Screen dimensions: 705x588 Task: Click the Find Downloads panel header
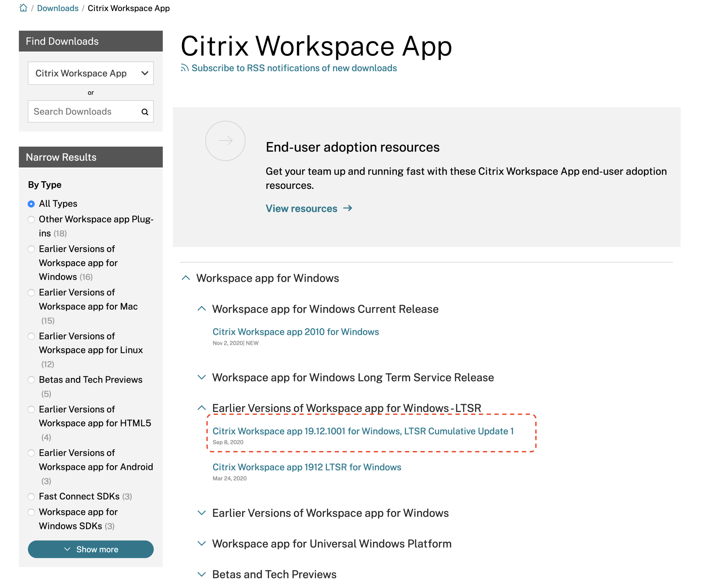click(x=91, y=41)
